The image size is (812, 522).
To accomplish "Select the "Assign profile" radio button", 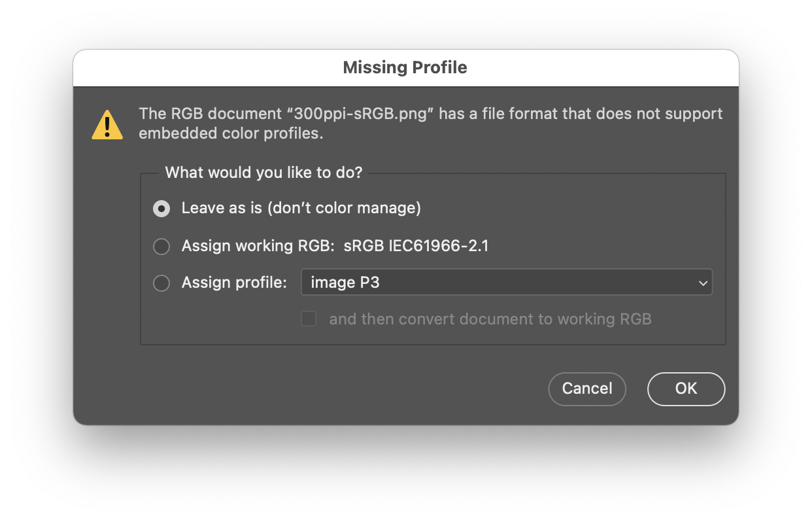I will 161,283.
